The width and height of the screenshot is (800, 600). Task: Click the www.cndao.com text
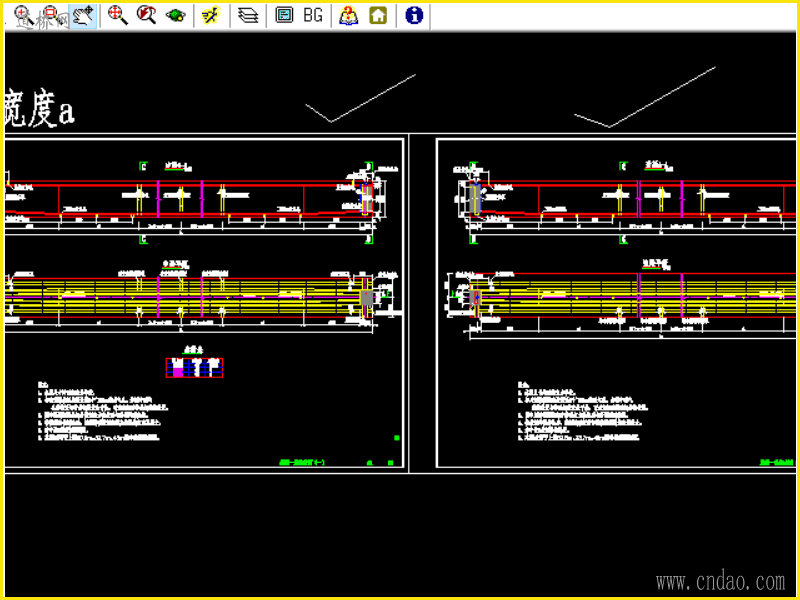(720, 582)
